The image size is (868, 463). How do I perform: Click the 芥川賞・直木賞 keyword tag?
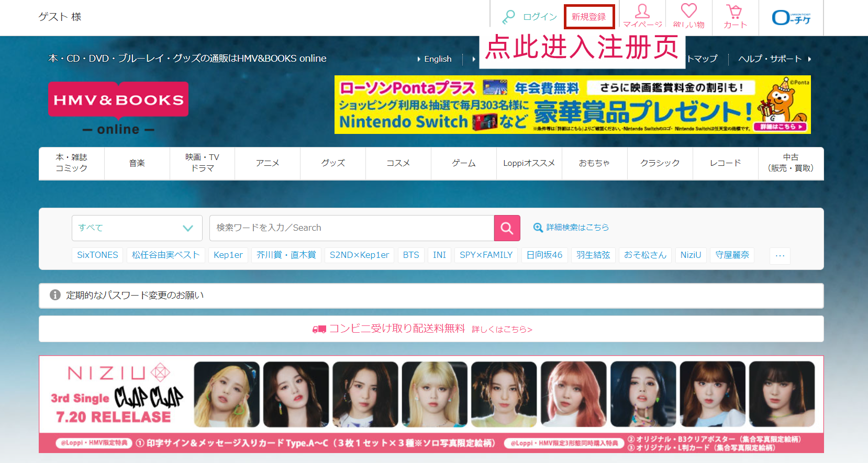(x=286, y=255)
